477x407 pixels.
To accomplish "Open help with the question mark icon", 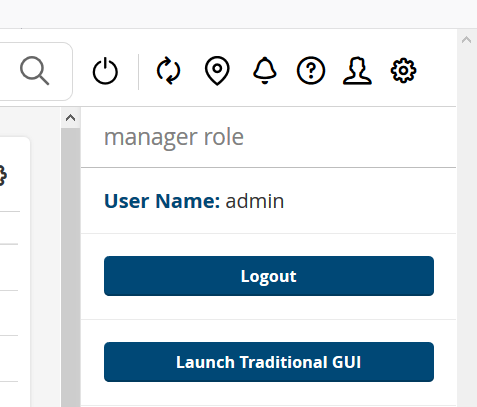I will coord(311,71).
